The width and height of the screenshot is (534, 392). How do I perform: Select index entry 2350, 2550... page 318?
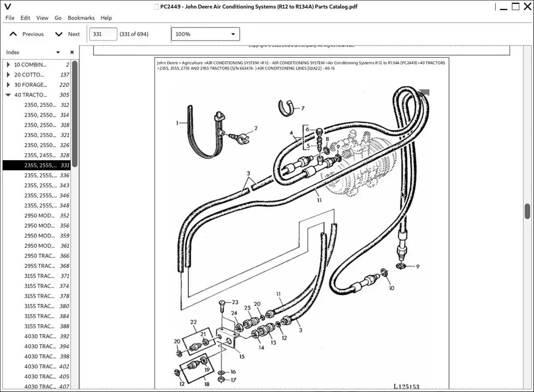pos(36,125)
